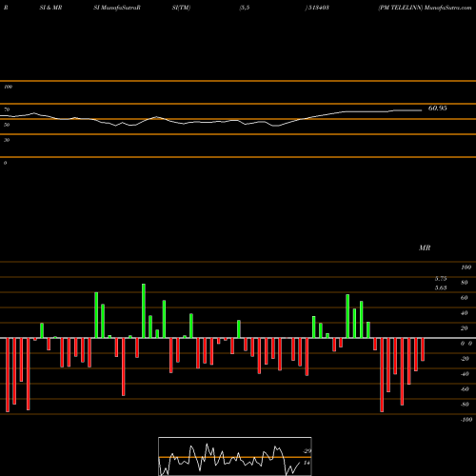The image size is (476, 476).
Task: Click the 40 label on MR right axis
Action: tap(465, 313)
